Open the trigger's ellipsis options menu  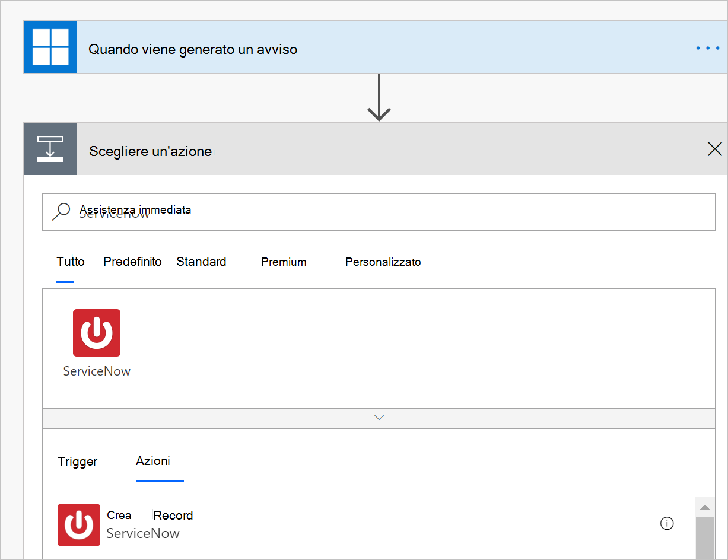[707, 49]
